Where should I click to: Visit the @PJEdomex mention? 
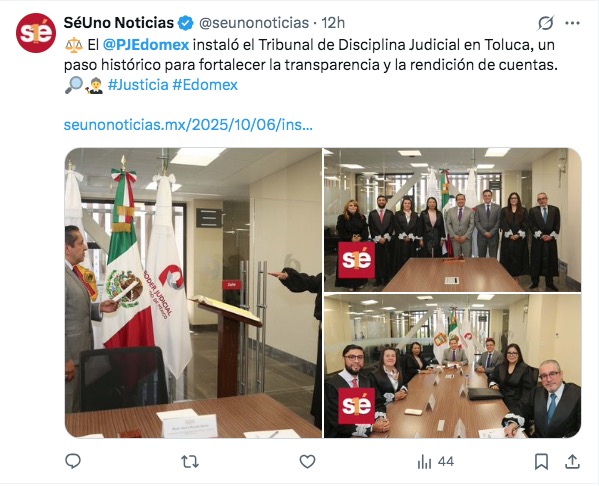[x=146, y=45]
